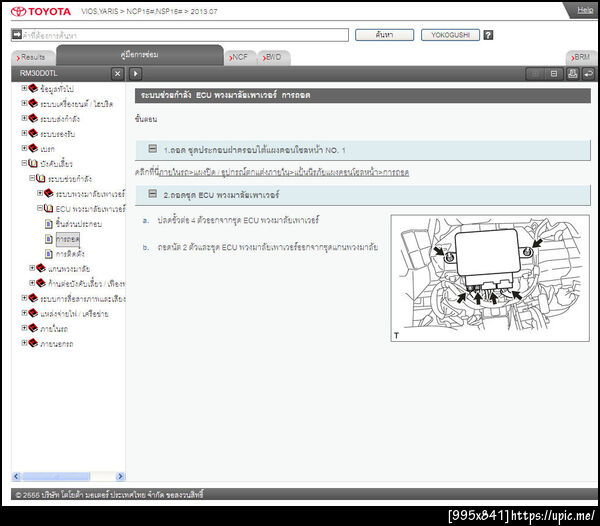Click book icon for ระบบพวงมาลัยเพาเวอร์

[49, 193]
